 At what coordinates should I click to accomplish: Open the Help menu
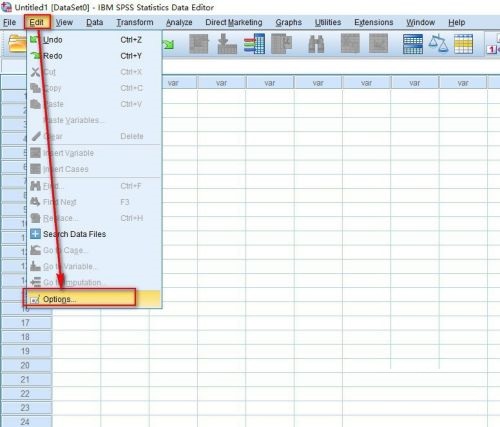pyautogui.click(x=456, y=22)
